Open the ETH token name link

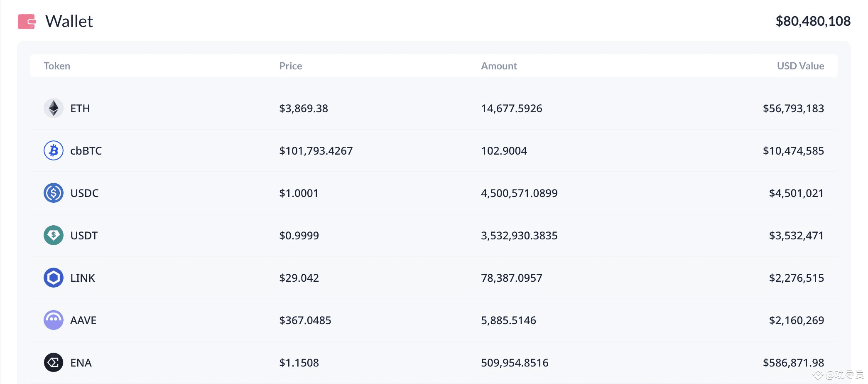(x=80, y=108)
